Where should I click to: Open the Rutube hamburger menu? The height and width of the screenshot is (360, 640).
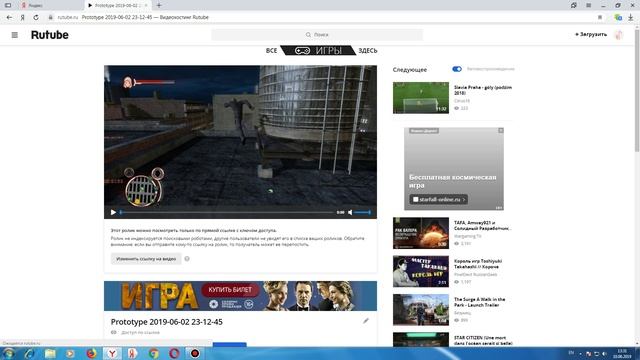pyautogui.click(x=15, y=35)
